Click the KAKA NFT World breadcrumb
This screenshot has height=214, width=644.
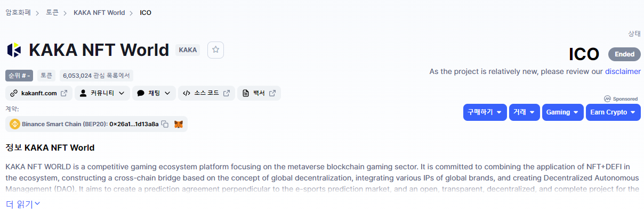(99, 12)
